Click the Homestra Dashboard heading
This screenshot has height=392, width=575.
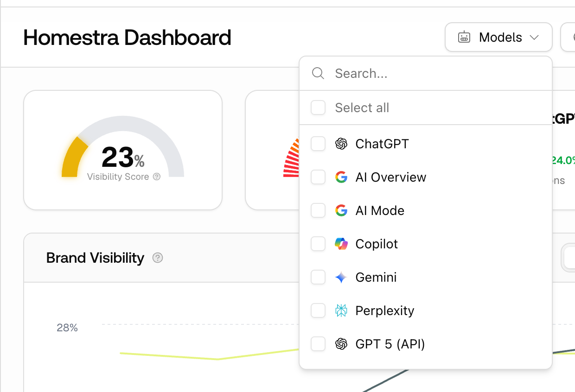click(128, 38)
